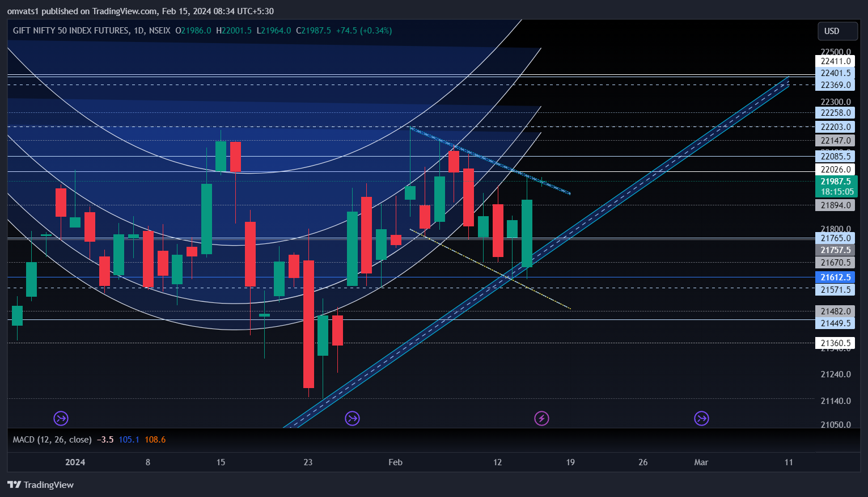Viewport: 868px width, 497px height.
Task: Open the USD currency selector button
Action: pos(837,31)
